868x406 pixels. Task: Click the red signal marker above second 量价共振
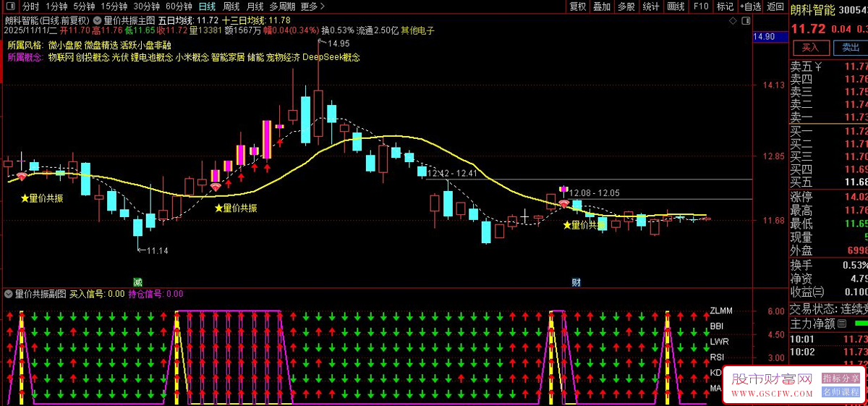pyautogui.click(x=216, y=187)
